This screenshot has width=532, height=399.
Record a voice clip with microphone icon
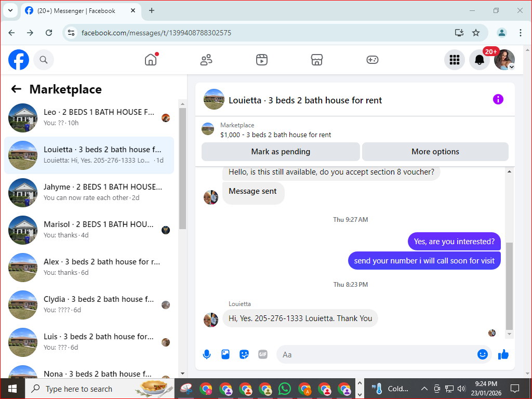click(x=207, y=354)
